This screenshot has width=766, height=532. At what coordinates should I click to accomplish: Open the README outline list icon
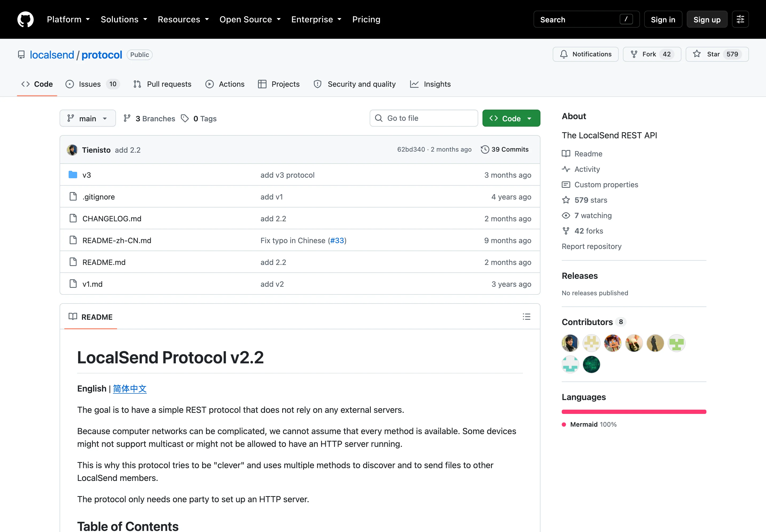click(526, 317)
